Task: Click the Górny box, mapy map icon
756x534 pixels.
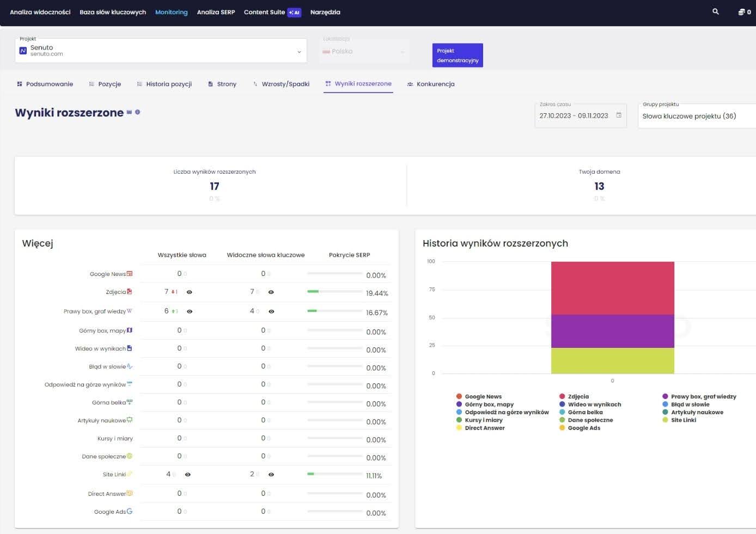Action: 130,330
